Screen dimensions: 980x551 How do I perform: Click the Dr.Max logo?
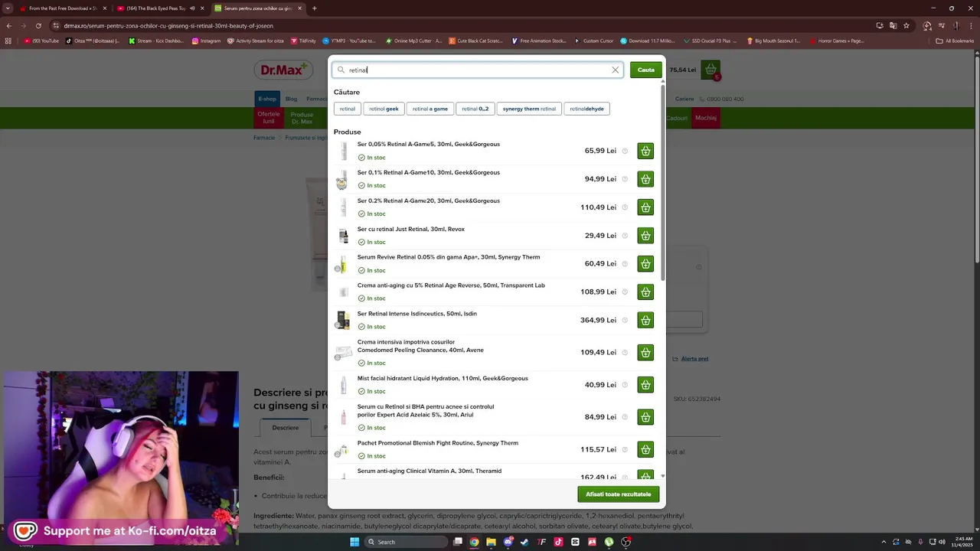click(283, 70)
